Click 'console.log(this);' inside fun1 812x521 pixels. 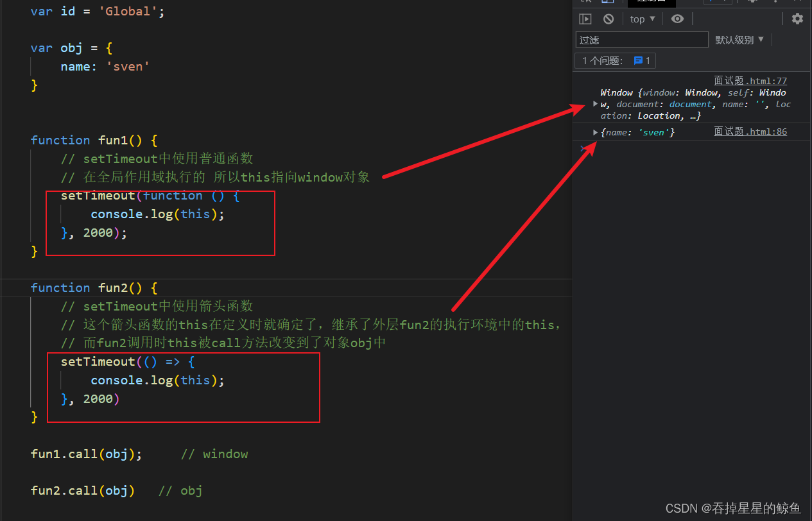tap(158, 214)
